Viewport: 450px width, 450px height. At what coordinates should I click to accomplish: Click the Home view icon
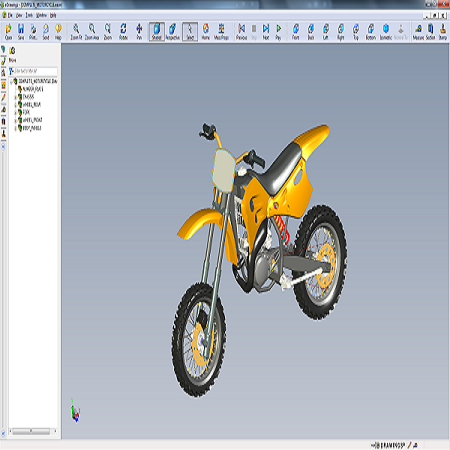(x=206, y=32)
